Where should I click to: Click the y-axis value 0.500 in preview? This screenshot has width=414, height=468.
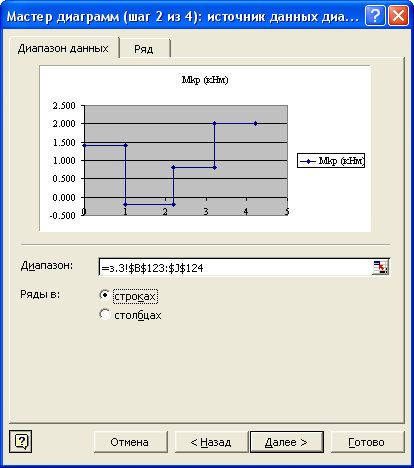[64, 179]
